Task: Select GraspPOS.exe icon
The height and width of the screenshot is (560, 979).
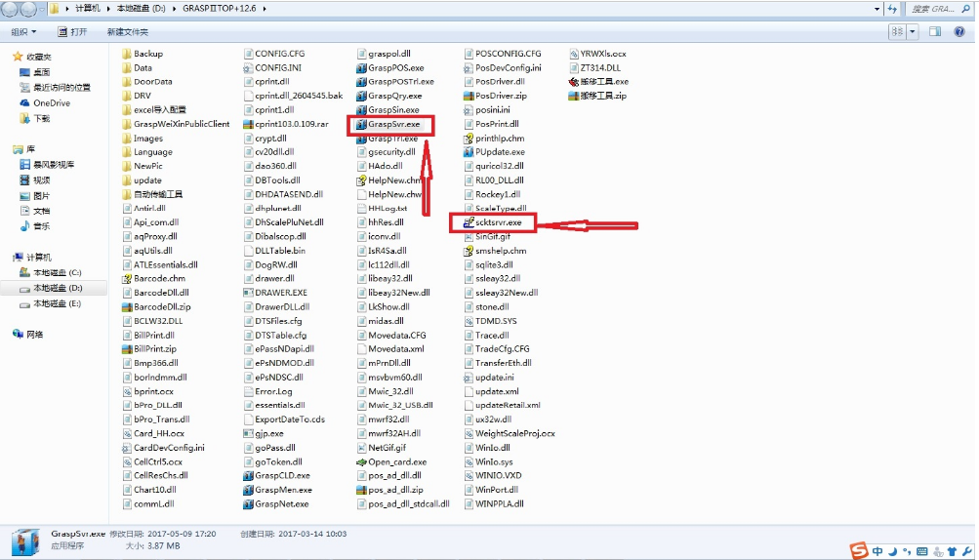Action: [x=361, y=68]
